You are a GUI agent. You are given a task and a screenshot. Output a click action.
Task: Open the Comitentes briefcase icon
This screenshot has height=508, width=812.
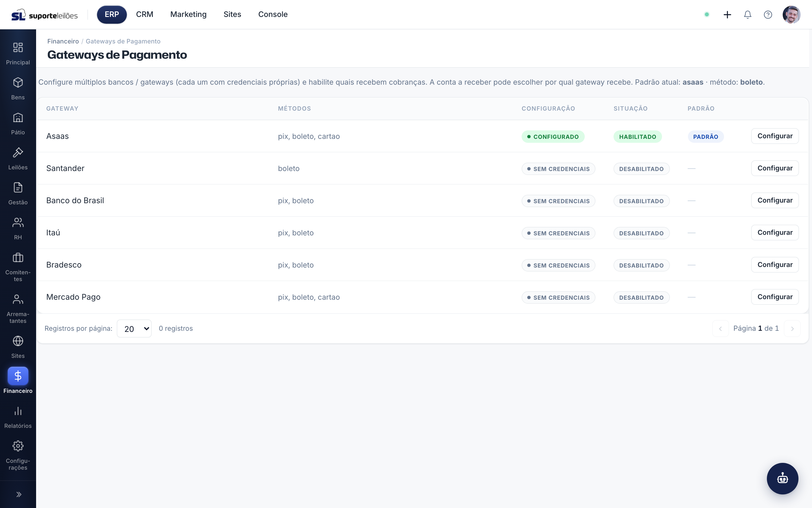pos(18,258)
